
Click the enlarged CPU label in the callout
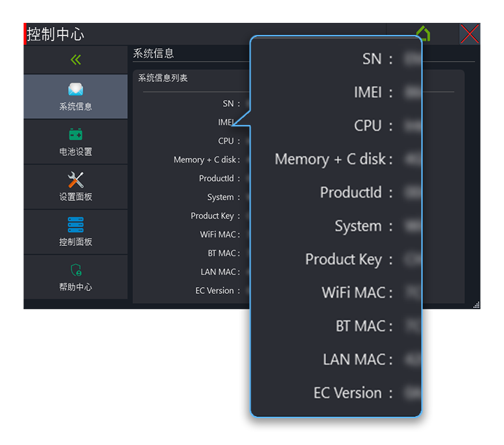(x=368, y=126)
